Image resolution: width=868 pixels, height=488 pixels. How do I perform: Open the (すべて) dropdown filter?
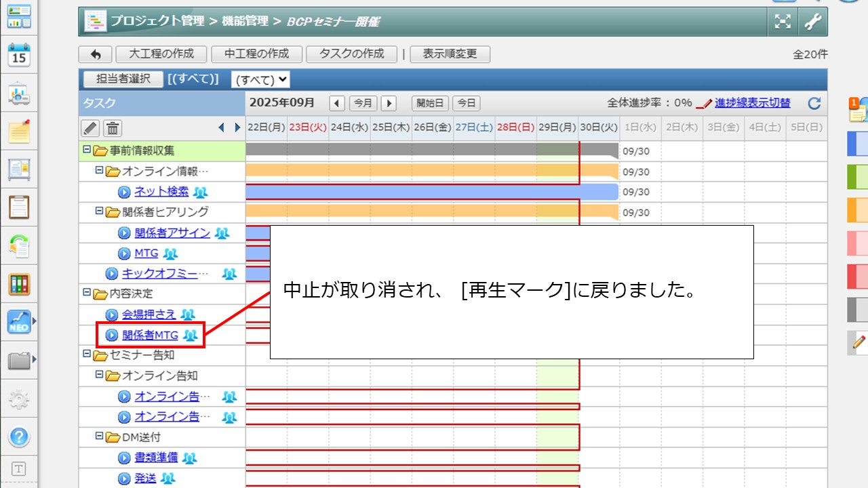(260, 80)
